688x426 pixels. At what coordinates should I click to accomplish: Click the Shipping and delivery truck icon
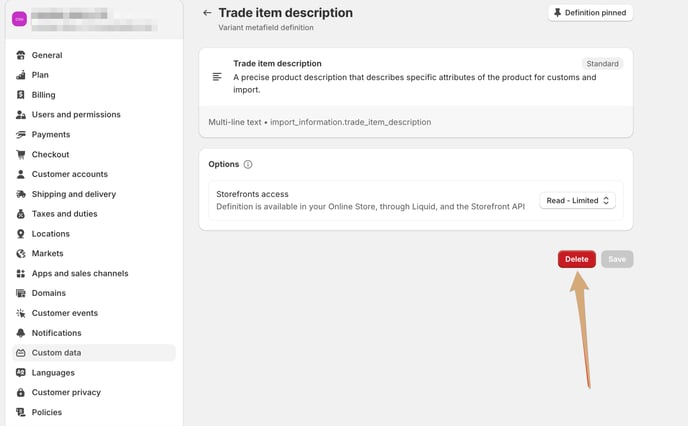point(21,194)
